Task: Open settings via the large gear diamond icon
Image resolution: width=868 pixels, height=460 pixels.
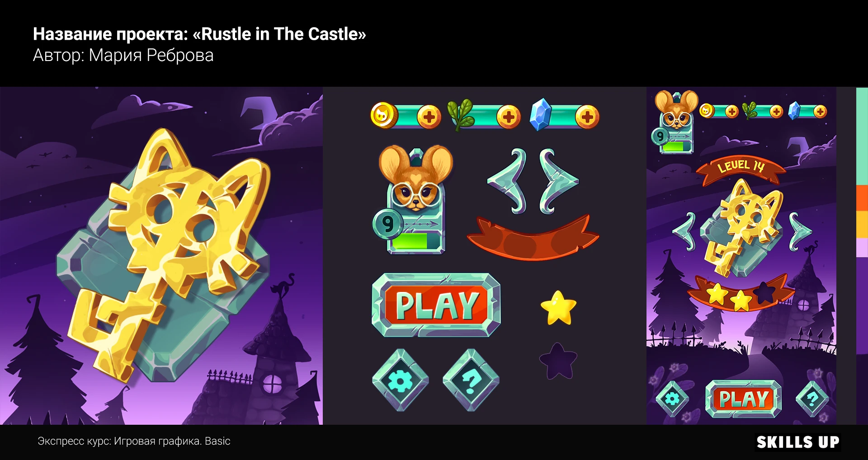Action: pos(400,380)
